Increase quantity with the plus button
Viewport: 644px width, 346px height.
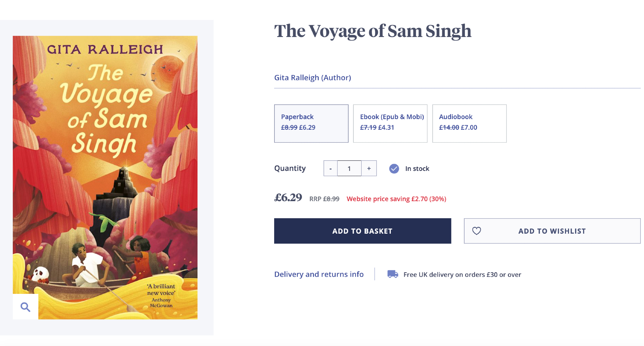pos(369,169)
